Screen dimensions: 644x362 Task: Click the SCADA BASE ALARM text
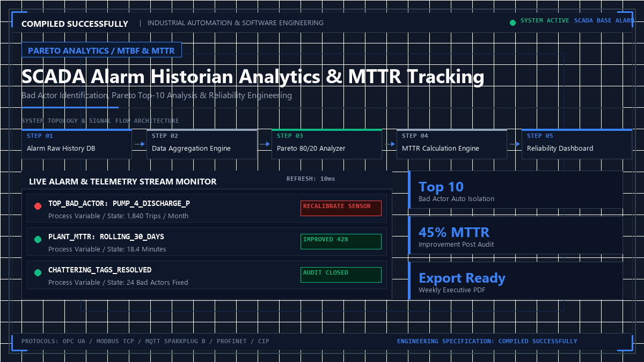604,21
